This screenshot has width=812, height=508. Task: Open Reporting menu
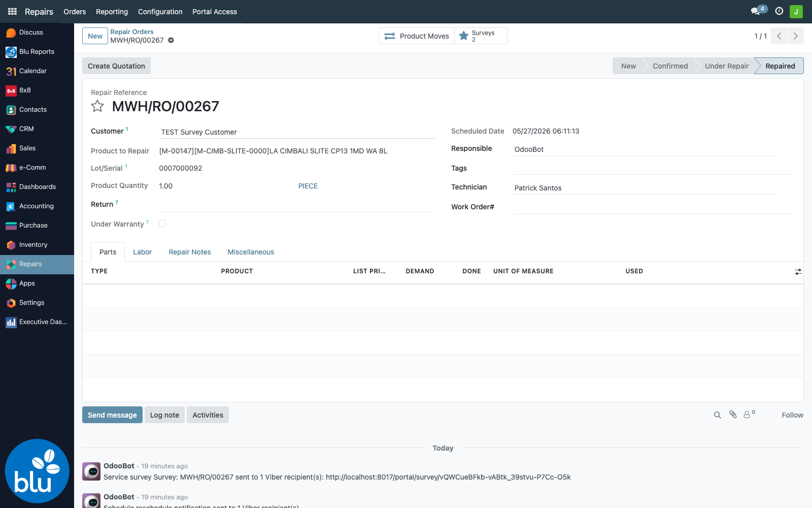point(112,12)
